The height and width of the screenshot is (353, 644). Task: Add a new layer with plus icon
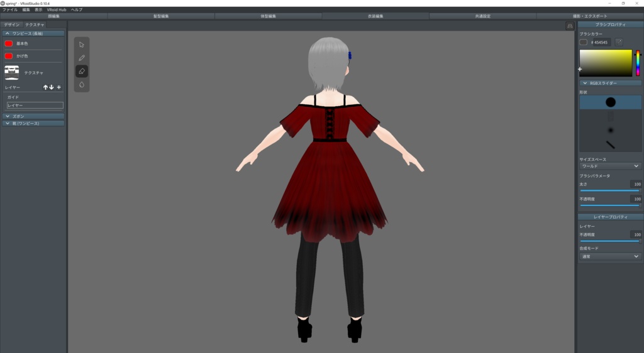click(x=58, y=87)
